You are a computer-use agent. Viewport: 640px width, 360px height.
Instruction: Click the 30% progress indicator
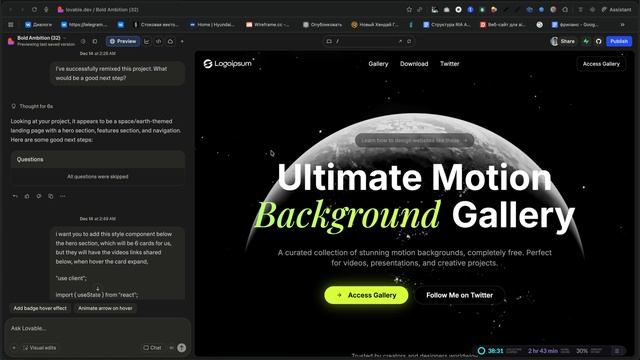(582, 351)
